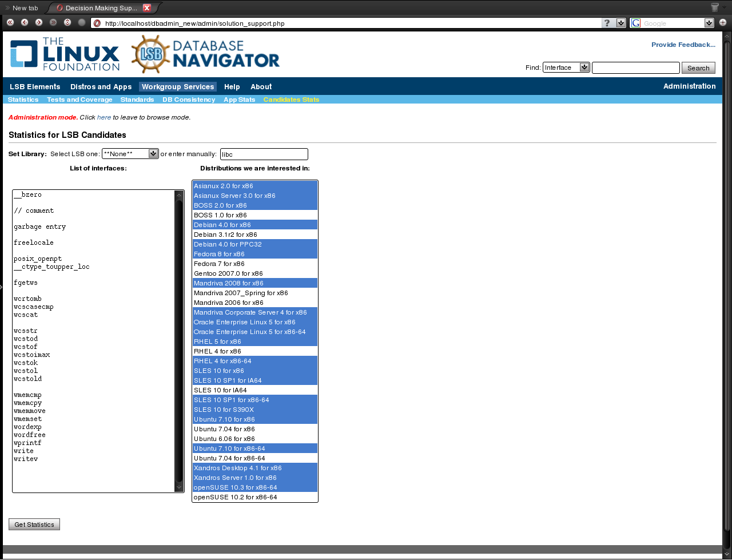Open the Google search engine dropdown
The width and height of the screenshot is (732, 560).
pos(709,23)
